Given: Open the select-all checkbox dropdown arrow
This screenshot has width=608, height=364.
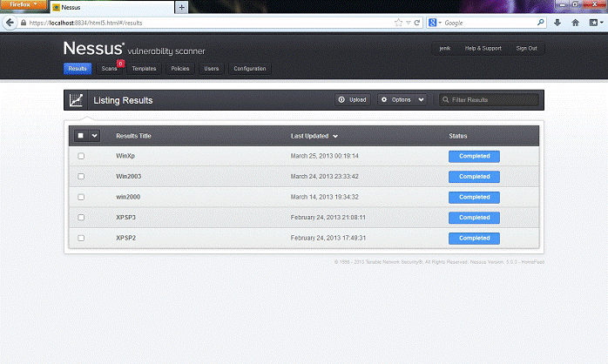Looking at the screenshot, I should (x=94, y=136).
